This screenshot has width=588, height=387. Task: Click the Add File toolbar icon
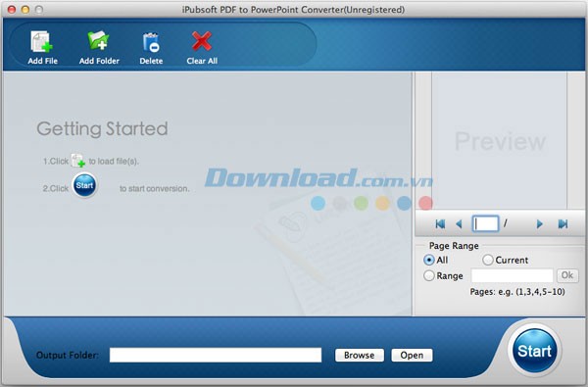click(x=42, y=48)
